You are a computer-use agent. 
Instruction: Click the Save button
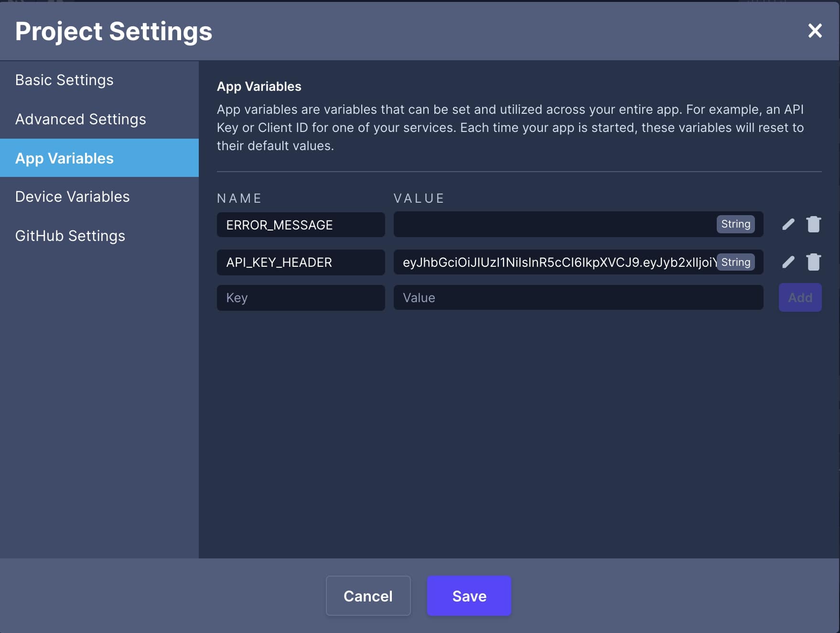point(469,596)
